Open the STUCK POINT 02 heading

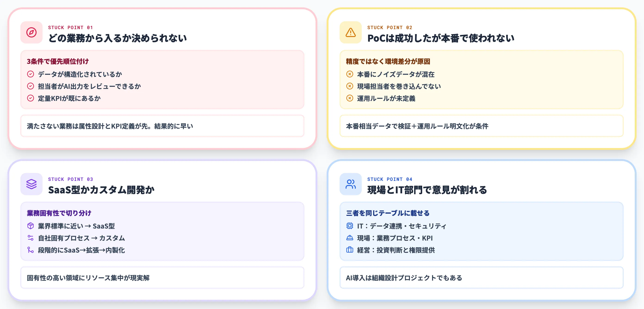click(x=390, y=28)
